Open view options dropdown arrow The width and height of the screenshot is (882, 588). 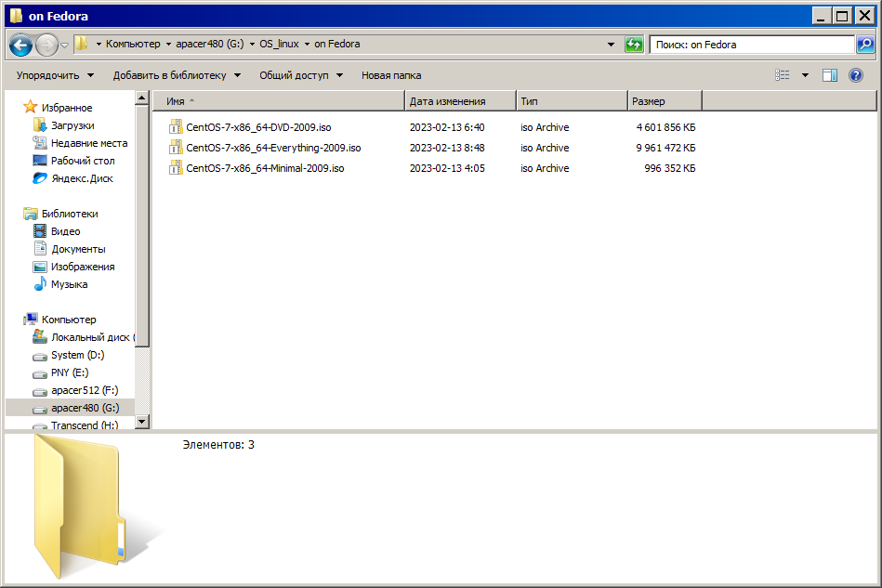(x=805, y=74)
